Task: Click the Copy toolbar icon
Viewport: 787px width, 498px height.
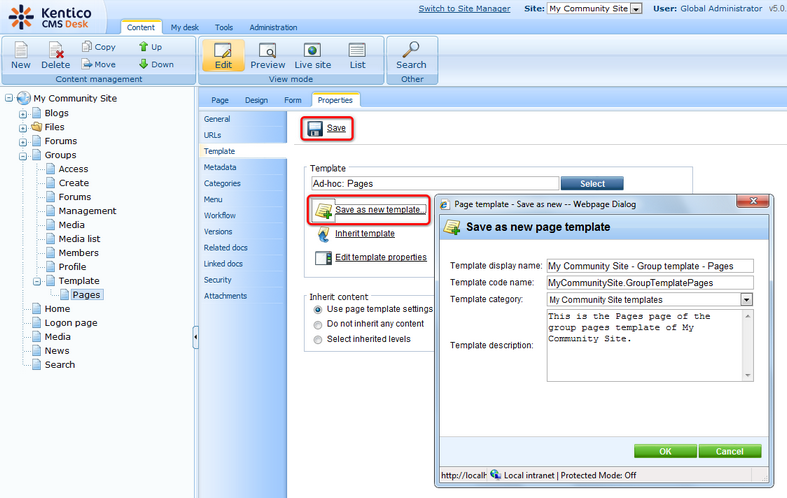Action: (87, 46)
